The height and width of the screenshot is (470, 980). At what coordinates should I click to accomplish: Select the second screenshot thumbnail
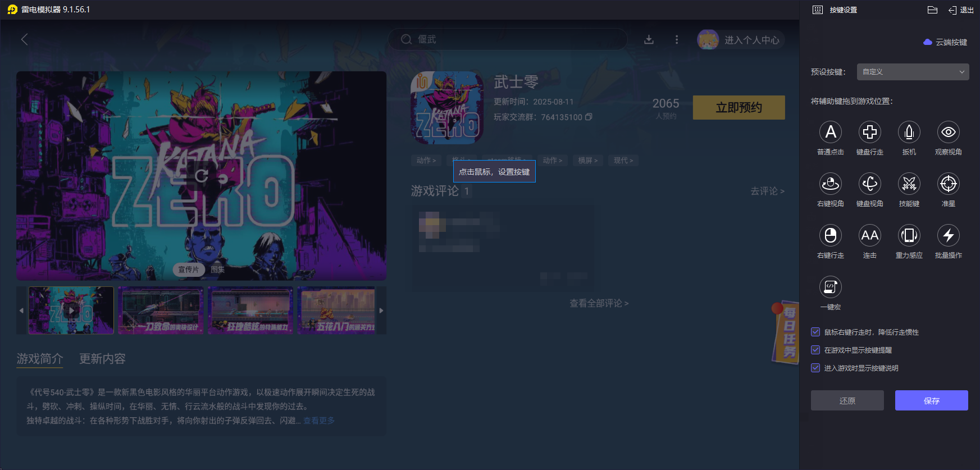tap(161, 311)
